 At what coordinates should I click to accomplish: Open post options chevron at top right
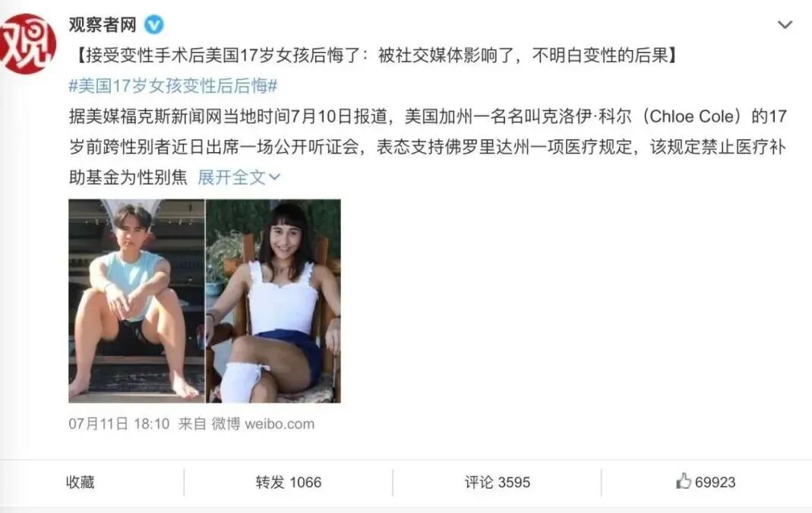click(785, 24)
